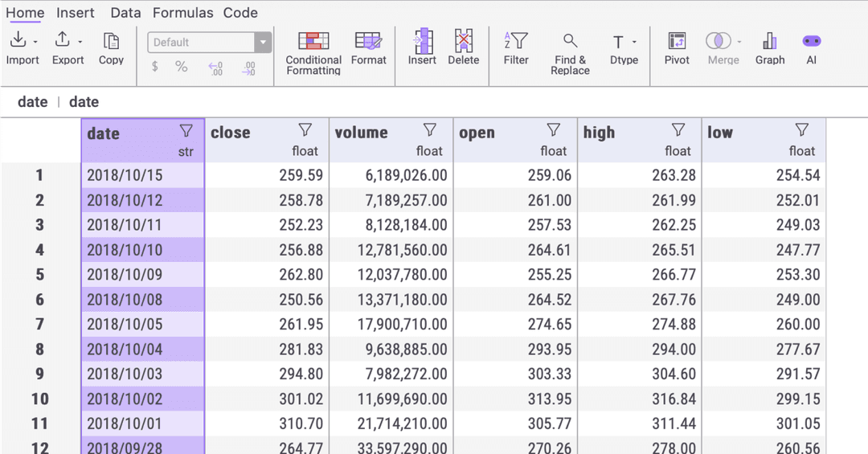Click the Conditional Formatting icon
Screen dimensions: 868x454
[313, 42]
